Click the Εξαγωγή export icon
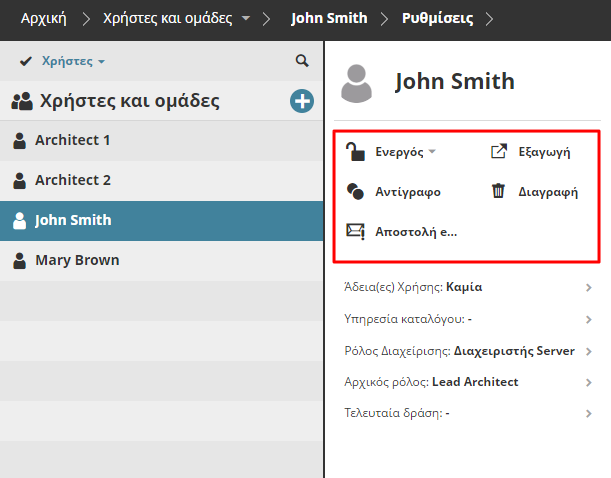The width and height of the screenshot is (611, 478). tap(499, 152)
